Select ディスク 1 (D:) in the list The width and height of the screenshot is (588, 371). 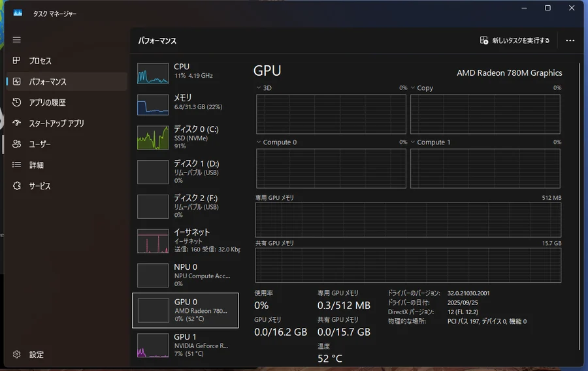pyautogui.click(x=186, y=172)
